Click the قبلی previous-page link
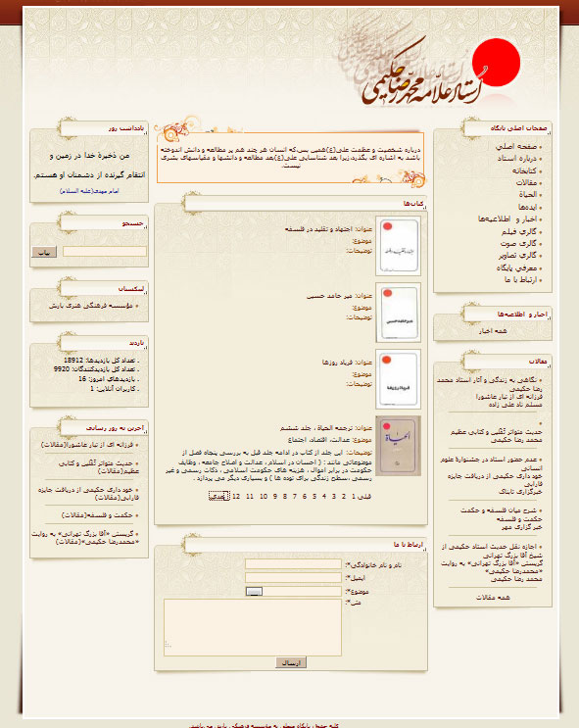Image resolution: width=579 pixels, height=728 pixels. pyautogui.click(x=365, y=497)
